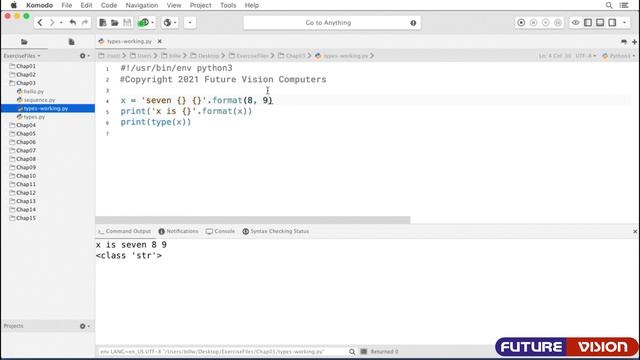Viewport: 640px width, 360px height.
Task: Close the types-working.py tab
Action: (160, 41)
